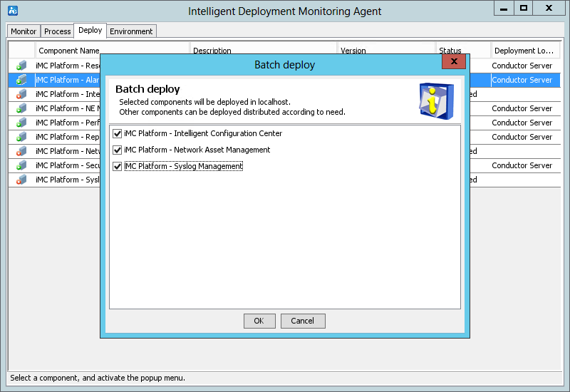Viewport: 570px width, 392px height.
Task: Uncheck the Network Asset Management checkbox
Action: click(x=117, y=150)
